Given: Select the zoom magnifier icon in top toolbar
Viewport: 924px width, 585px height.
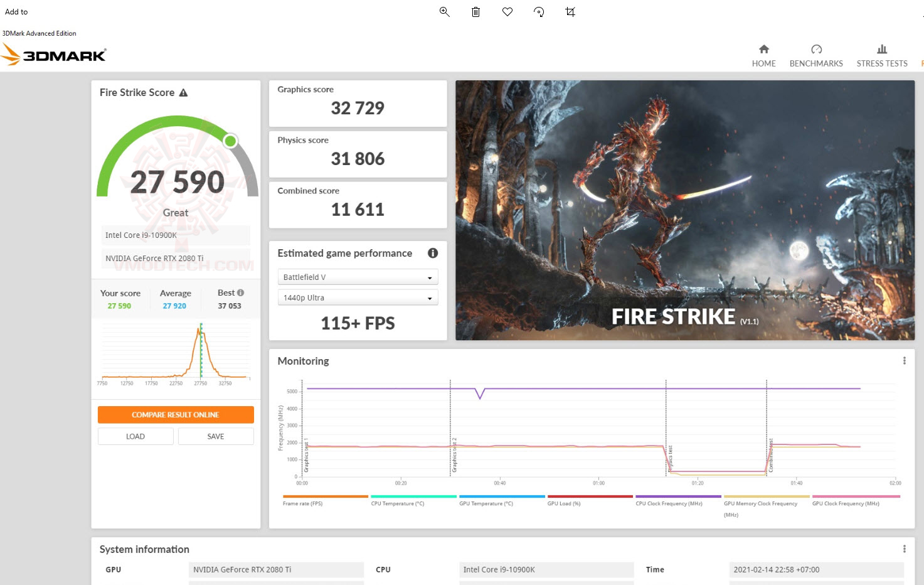Looking at the screenshot, I should (x=445, y=11).
